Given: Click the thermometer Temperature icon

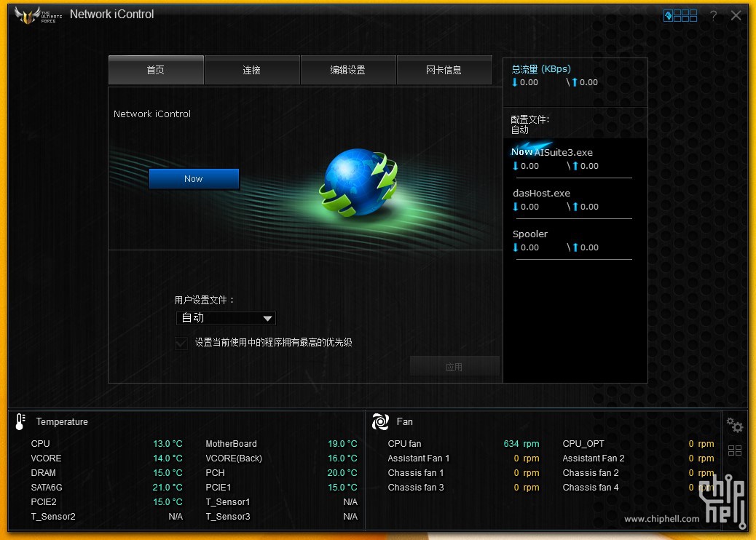Looking at the screenshot, I should (20, 421).
